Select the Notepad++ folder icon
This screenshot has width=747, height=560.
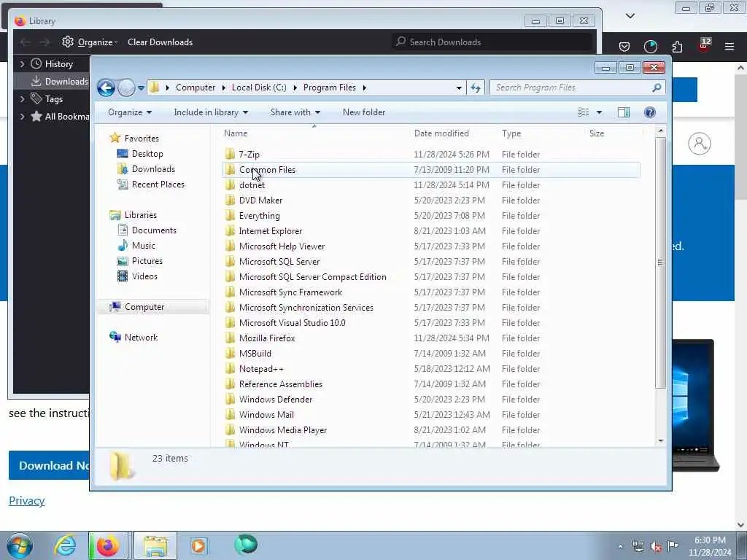(x=230, y=368)
